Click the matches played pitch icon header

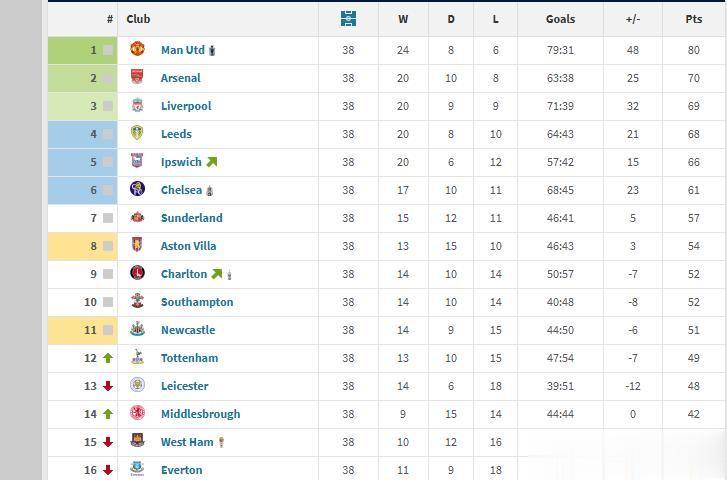(x=348, y=19)
